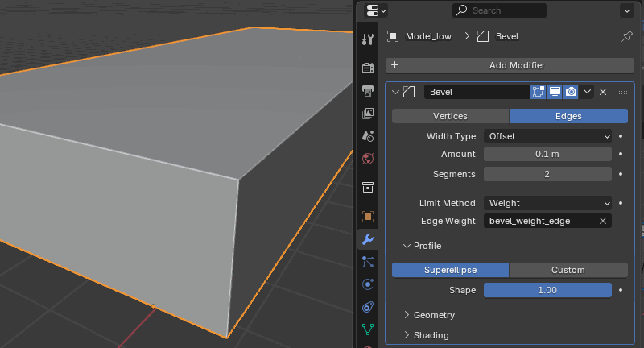Animate the Shape property dot
The image size is (644, 348).
621,290
